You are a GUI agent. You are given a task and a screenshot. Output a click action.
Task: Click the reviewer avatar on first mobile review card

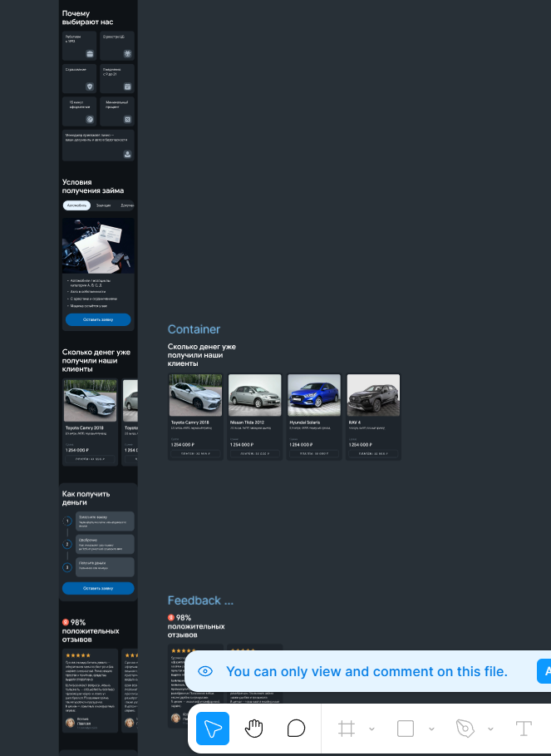coord(71,722)
